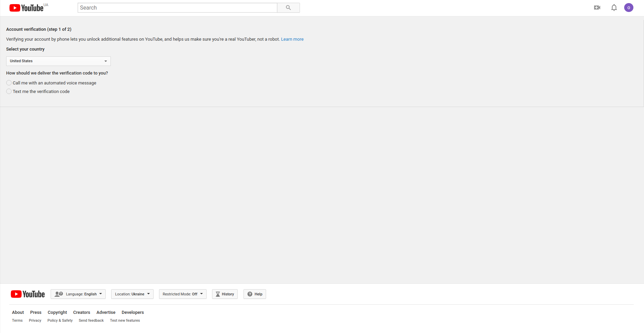Open the Learn more link
The width and height of the screenshot is (644, 333).
pyautogui.click(x=292, y=39)
